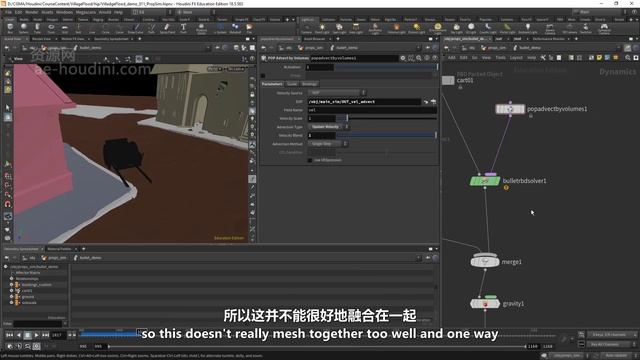Click the popadvectbyvolumes1 node

tap(510, 109)
